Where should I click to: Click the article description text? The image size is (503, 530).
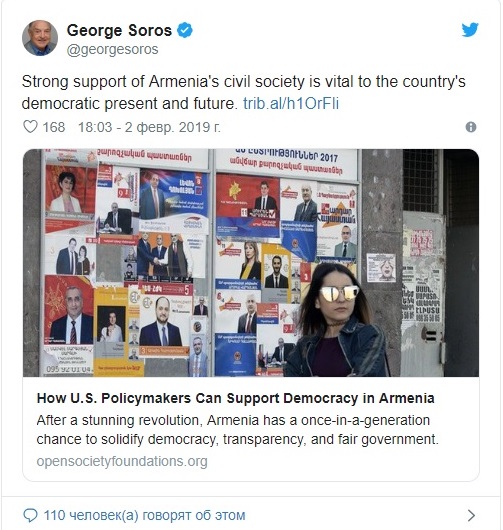(237, 430)
